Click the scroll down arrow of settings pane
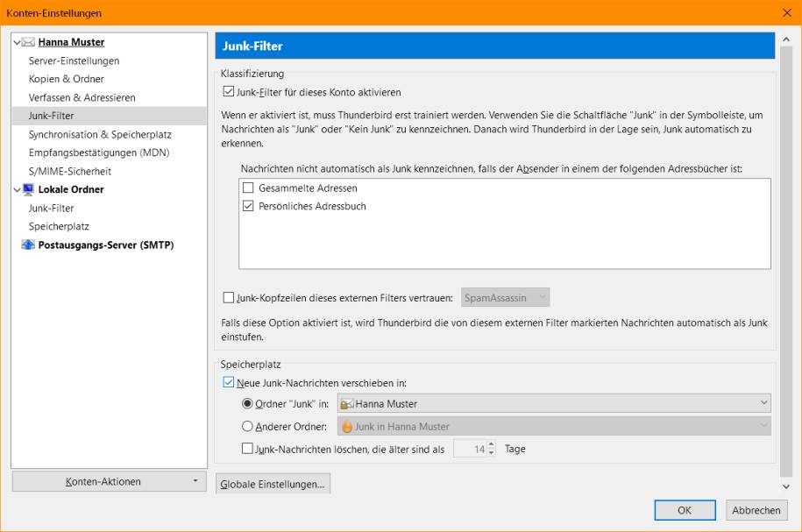 [x=786, y=486]
